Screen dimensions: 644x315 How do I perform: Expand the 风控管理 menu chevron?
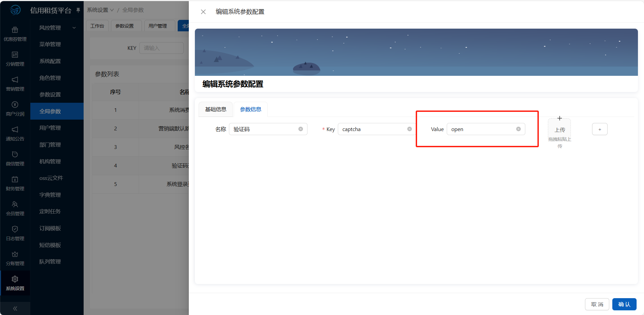point(74,28)
